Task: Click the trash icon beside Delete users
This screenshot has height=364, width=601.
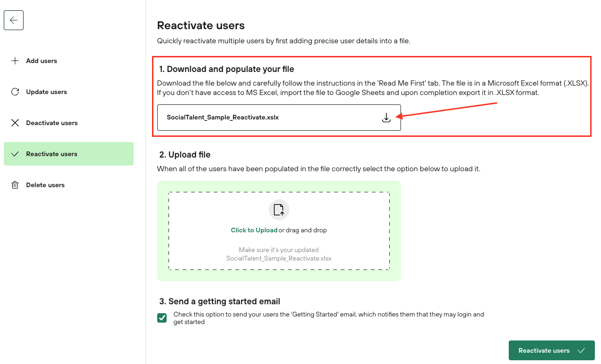Action: click(15, 185)
